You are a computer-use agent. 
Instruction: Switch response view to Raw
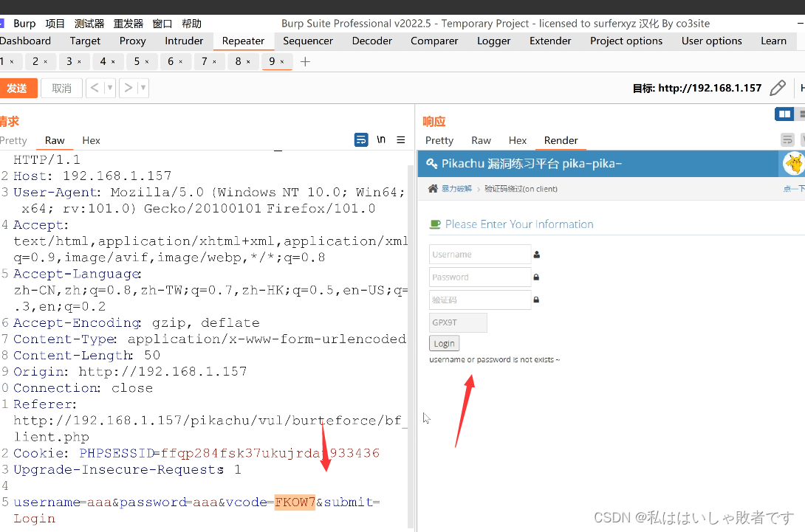(x=481, y=141)
